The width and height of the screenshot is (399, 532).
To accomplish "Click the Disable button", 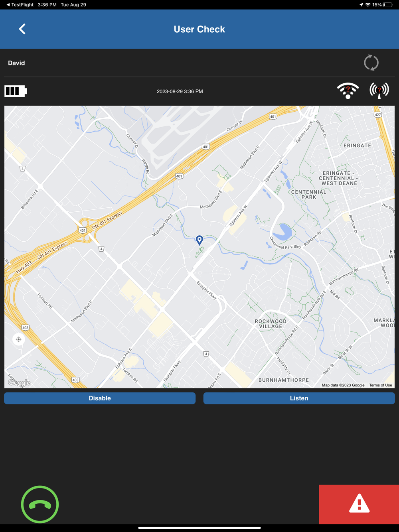I will click(x=100, y=398).
